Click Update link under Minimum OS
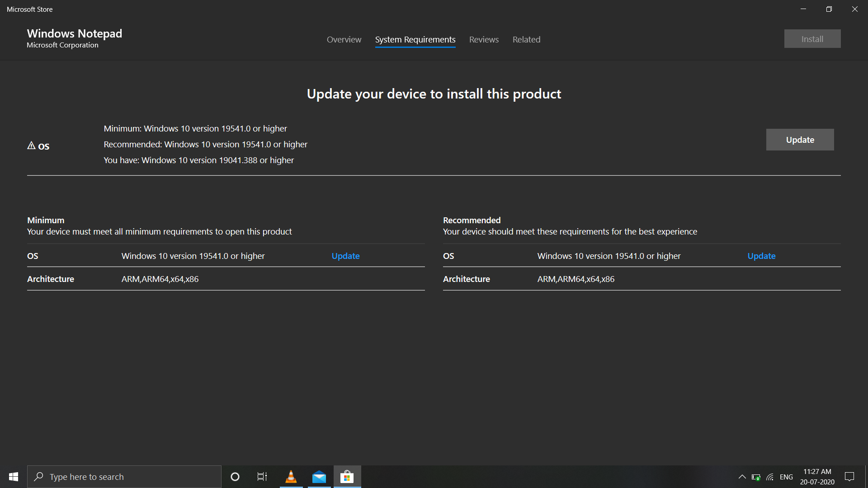This screenshot has height=488, width=868. tap(345, 256)
